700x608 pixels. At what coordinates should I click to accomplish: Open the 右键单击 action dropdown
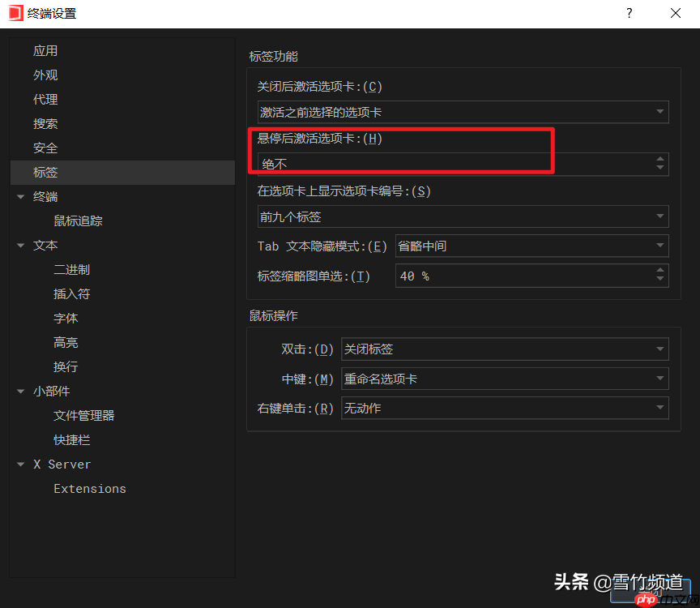click(x=505, y=408)
